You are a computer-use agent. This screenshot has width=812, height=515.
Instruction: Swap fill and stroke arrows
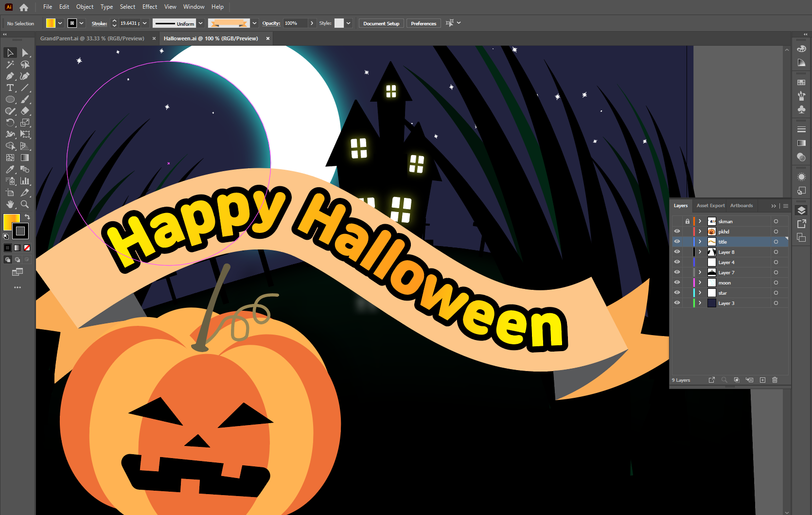[28, 216]
